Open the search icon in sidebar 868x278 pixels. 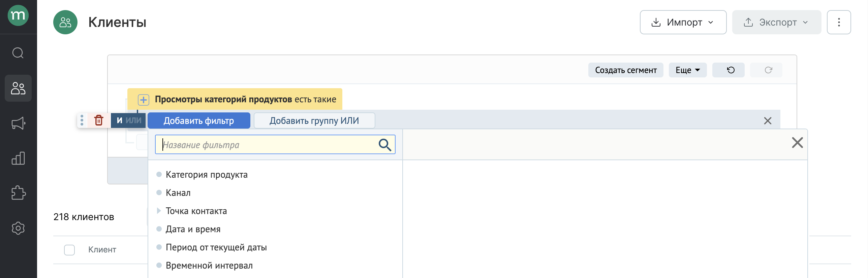tap(18, 53)
